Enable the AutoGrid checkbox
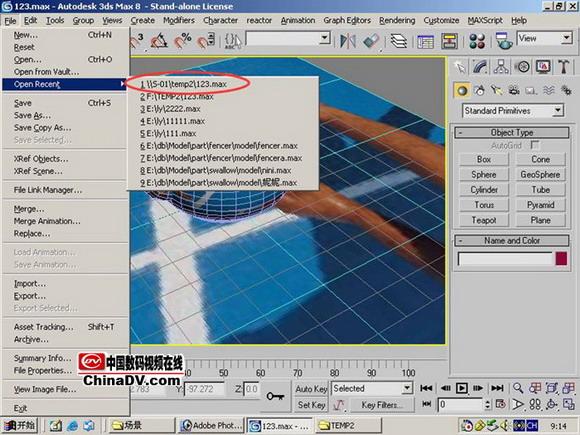This screenshot has width=580, height=435. click(535, 145)
